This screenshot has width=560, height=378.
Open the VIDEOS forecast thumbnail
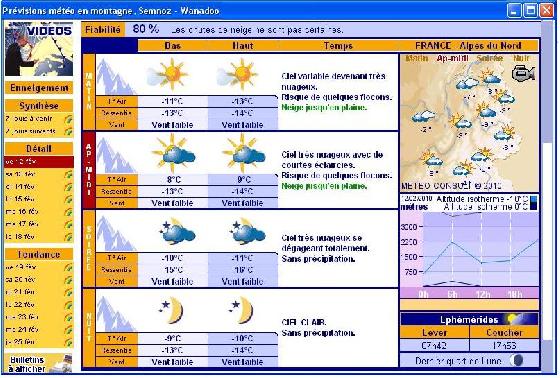[x=39, y=49]
